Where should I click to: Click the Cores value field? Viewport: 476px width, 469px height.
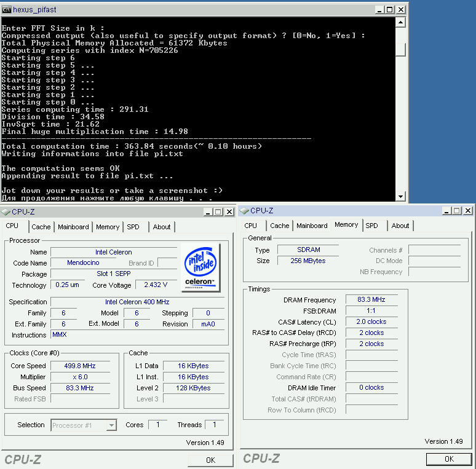(x=157, y=425)
